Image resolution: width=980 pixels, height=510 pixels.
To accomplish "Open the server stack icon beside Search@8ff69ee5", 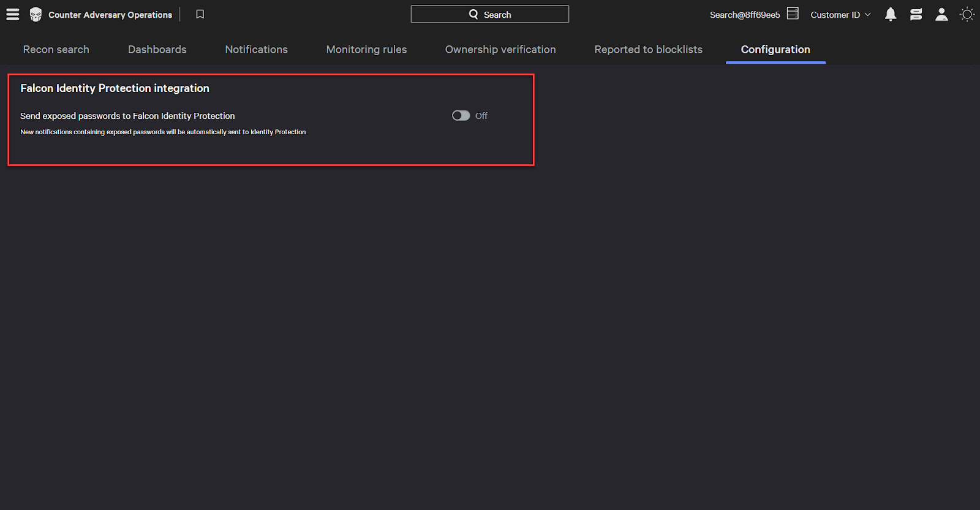I will point(793,13).
